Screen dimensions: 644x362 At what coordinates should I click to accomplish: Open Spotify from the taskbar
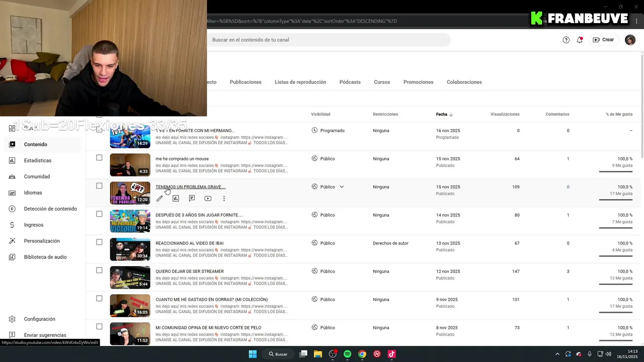pyautogui.click(x=347, y=354)
